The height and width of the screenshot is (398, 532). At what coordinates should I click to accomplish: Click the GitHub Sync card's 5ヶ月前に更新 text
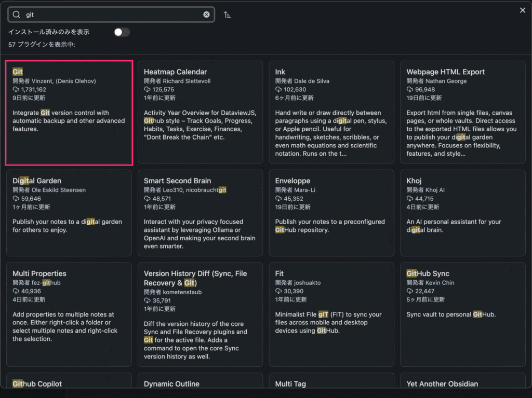point(426,300)
